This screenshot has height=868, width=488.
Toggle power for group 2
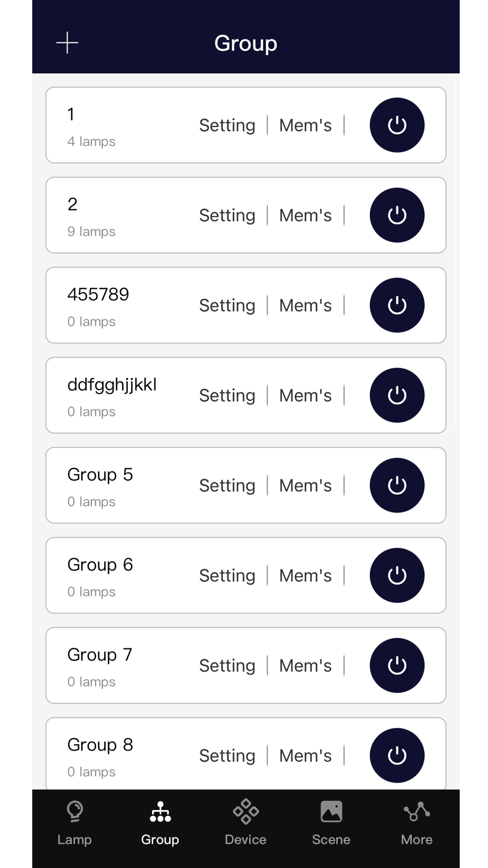[x=397, y=215]
